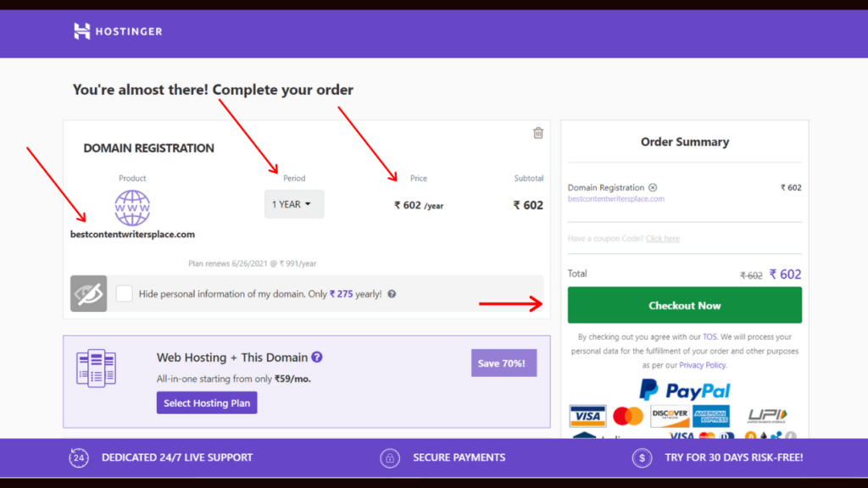Viewport: 868px width, 488px height.
Task: Click the Hostinger logo in the header
Action: click(118, 31)
